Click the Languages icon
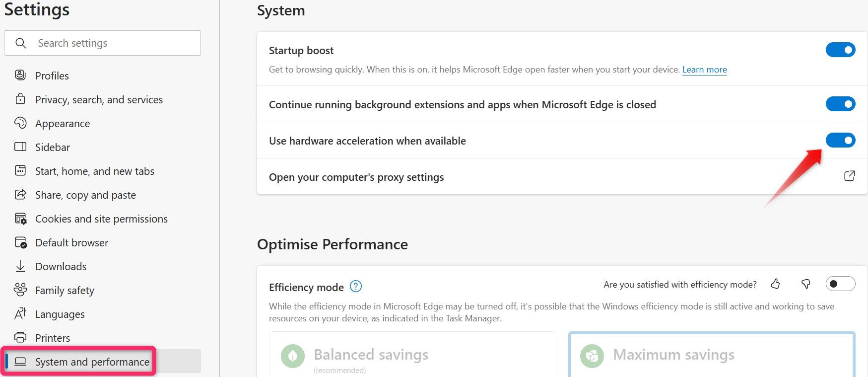The width and height of the screenshot is (868, 377). 20,314
